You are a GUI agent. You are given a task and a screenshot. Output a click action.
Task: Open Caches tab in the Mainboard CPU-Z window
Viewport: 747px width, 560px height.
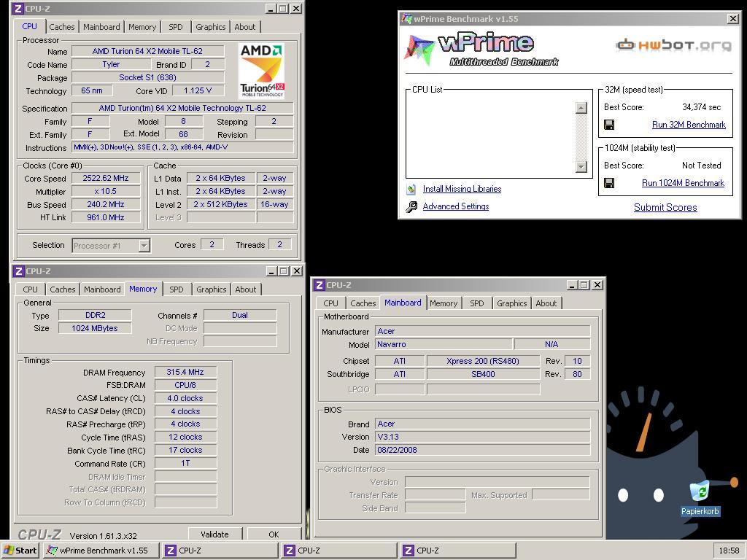click(363, 303)
